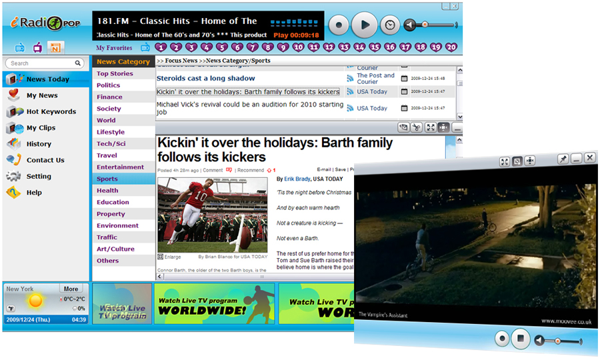
Task: Click Erik Brady author link
Action: pyautogui.click(x=297, y=179)
